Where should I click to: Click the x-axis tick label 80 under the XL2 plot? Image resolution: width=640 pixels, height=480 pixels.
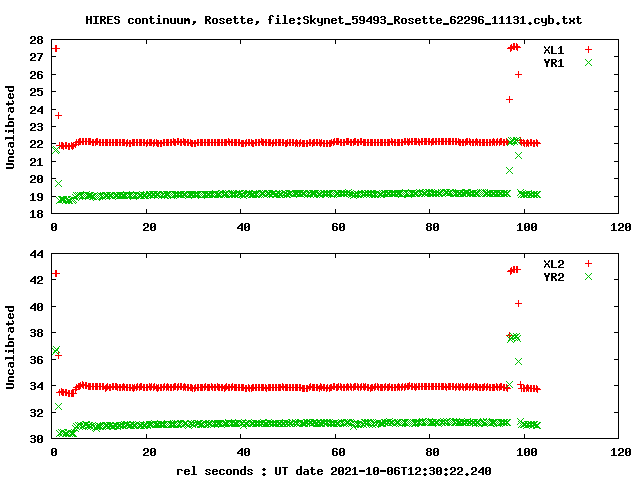(432, 452)
